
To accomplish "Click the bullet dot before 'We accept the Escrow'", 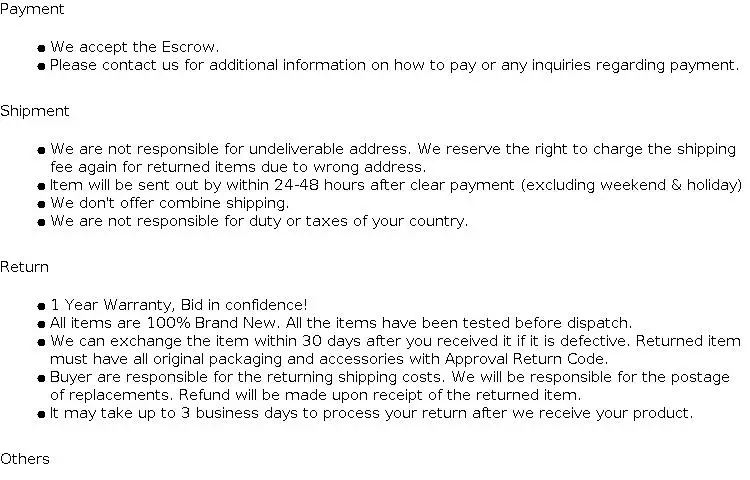I will 41,48.
